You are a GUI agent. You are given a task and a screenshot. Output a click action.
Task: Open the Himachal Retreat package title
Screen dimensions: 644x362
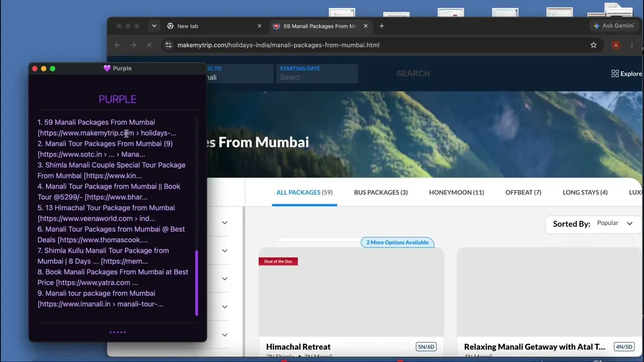(298, 347)
